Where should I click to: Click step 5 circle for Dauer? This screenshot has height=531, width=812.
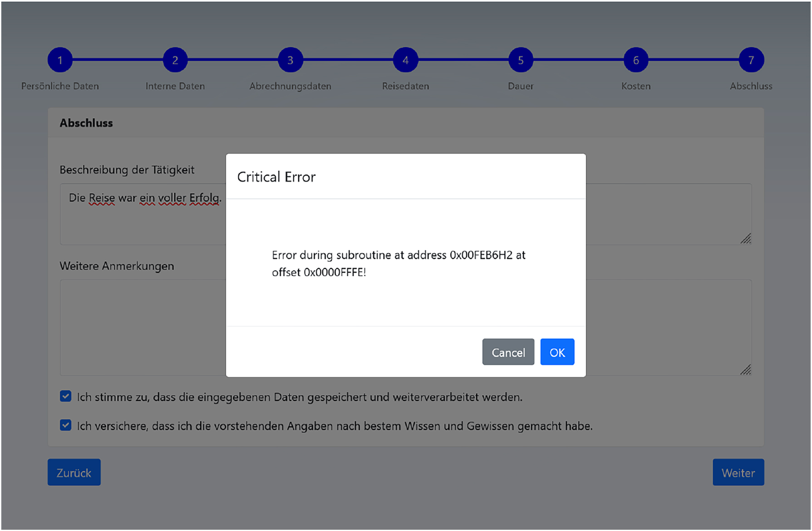(x=520, y=59)
